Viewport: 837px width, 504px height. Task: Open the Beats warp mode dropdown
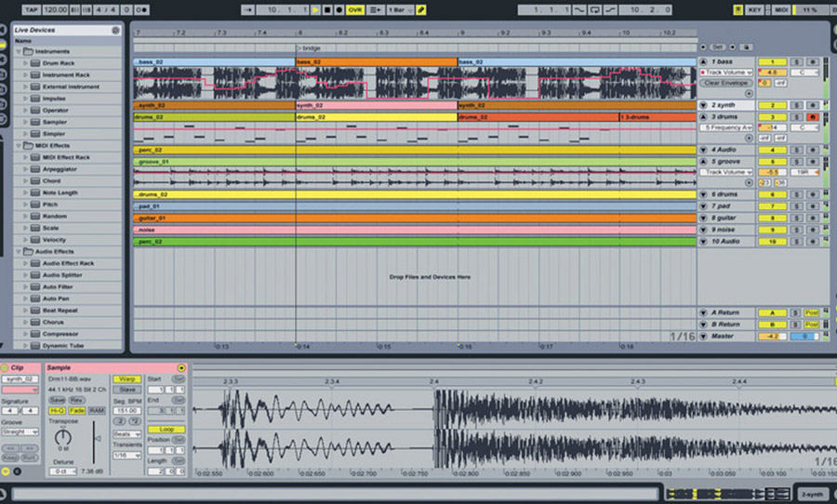click(x=127, y=434)
